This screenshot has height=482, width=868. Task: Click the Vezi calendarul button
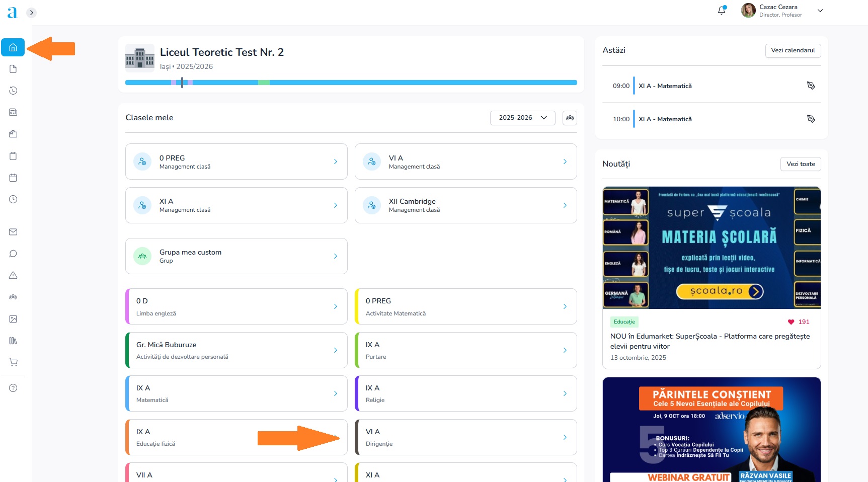click(x=793, y=50)
